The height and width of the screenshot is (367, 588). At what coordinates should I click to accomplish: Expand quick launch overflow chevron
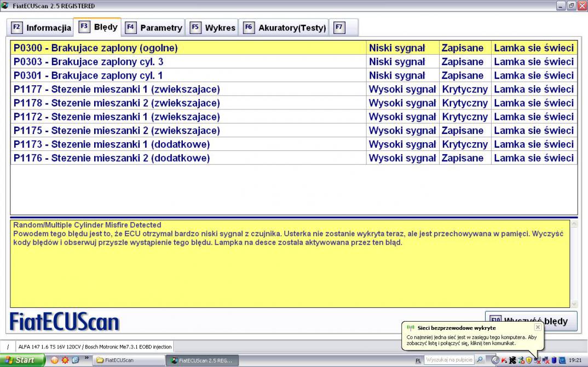(x=87, y=358)
